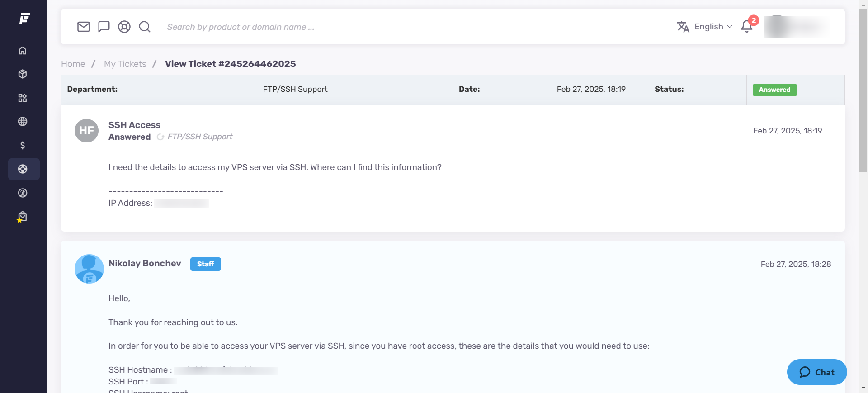Click the FTP/SSH Support department cell

point(355,90)
